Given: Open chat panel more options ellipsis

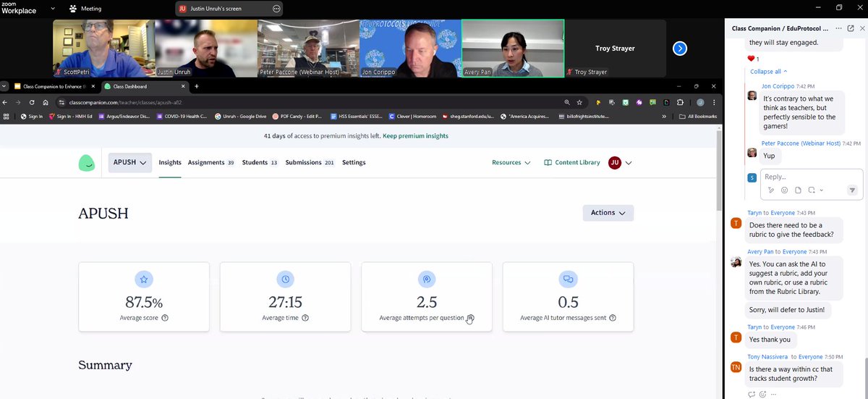Looking at the screenshot, I should 839,28.
